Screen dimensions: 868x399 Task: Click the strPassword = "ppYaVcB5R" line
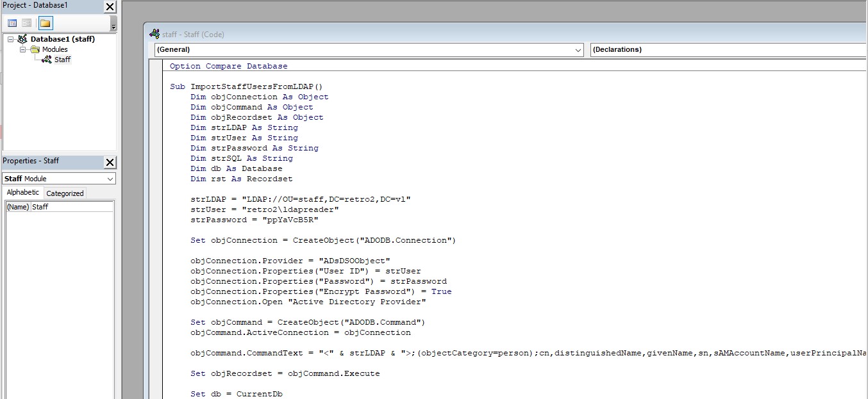coord(255,220)
